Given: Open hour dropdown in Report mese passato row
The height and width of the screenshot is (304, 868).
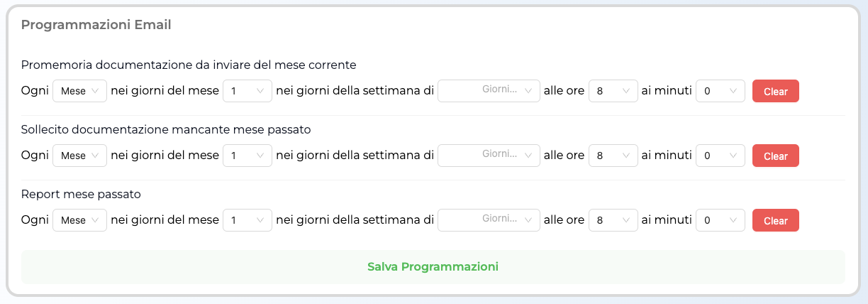Looking at the screenshot, I should tap(613, 220).
